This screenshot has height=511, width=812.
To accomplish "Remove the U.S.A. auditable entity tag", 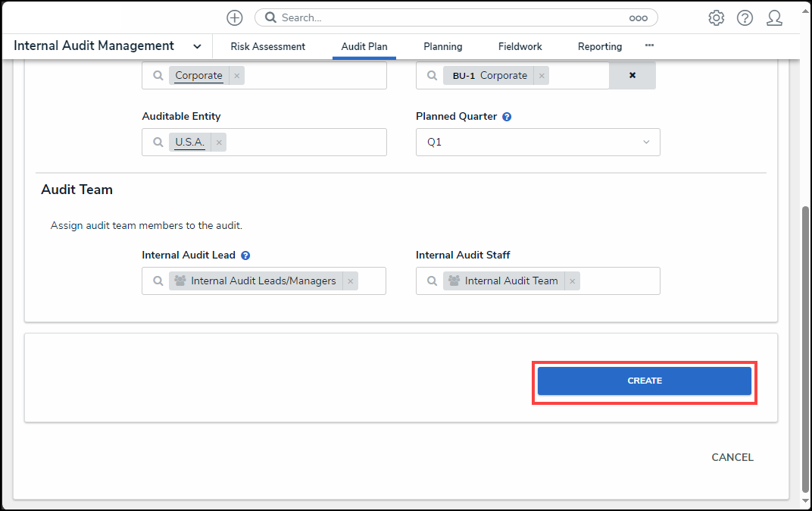I will pos(219,143).
